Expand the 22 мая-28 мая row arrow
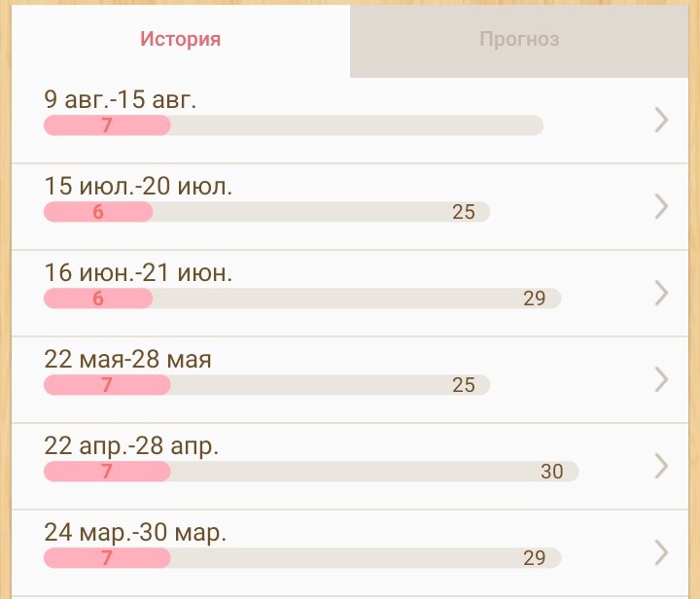700x599 pixels. (x=662, y=379)
